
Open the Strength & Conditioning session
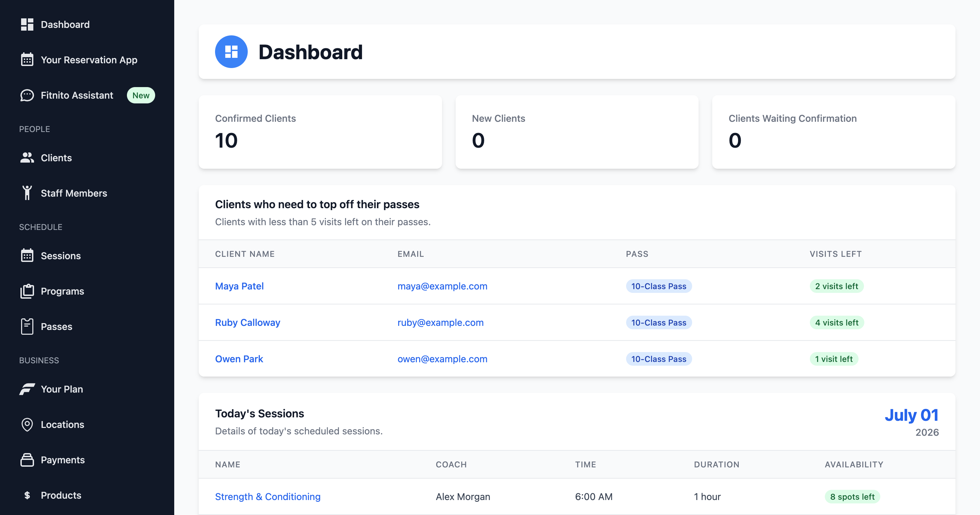(x=268, y=496)
